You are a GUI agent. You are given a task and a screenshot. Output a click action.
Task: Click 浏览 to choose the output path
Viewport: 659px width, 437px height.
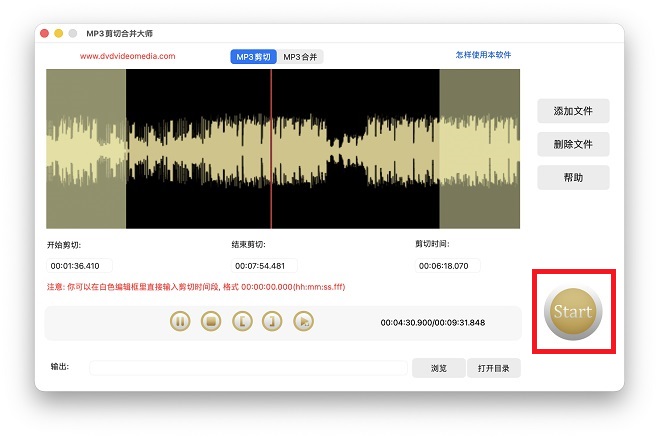(438, 368)
